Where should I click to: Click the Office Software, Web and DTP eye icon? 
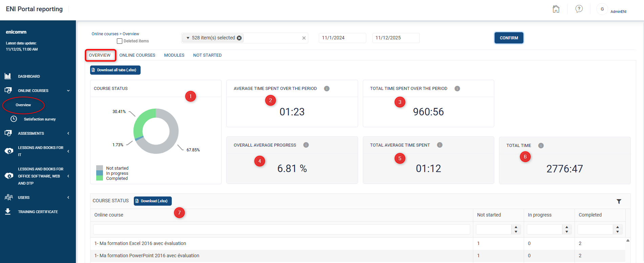pos(9,176)
